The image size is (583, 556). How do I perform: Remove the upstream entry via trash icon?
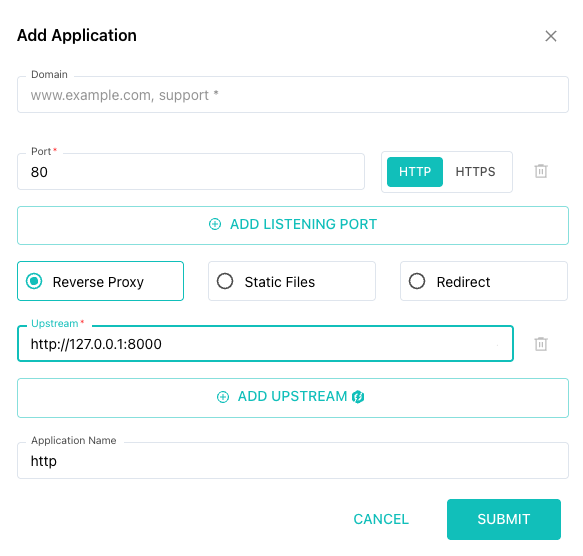click(x=541, y=344)
